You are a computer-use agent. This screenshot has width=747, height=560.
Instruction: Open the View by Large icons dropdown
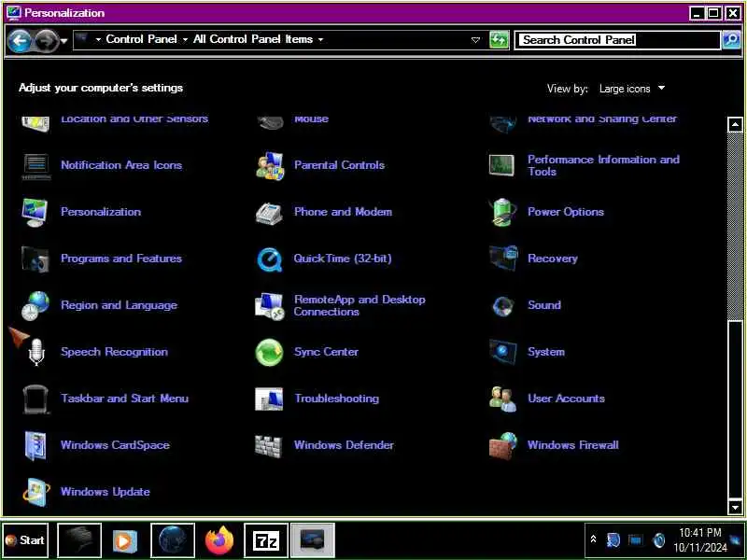click(x=632, y=89)
